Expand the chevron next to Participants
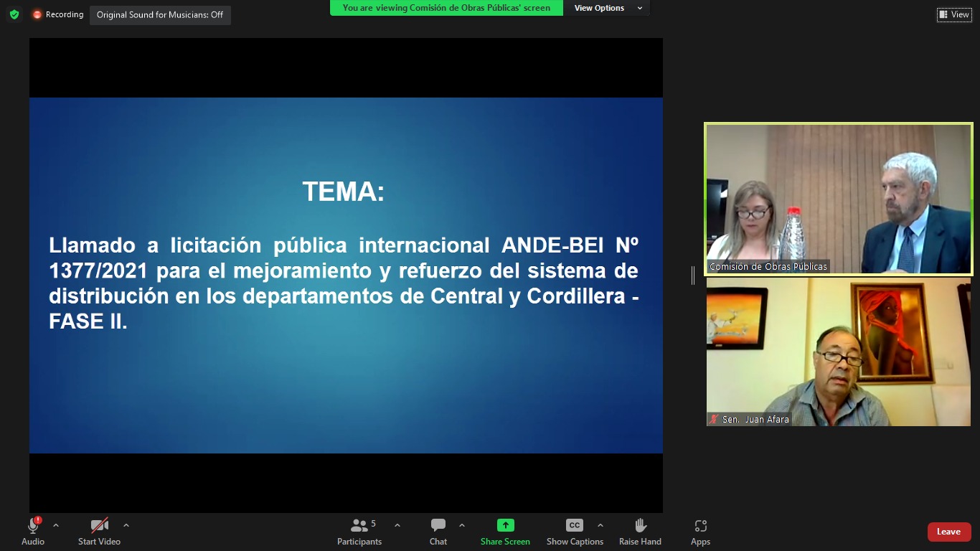This screenshot has height=551, width=980. [397, 525]
